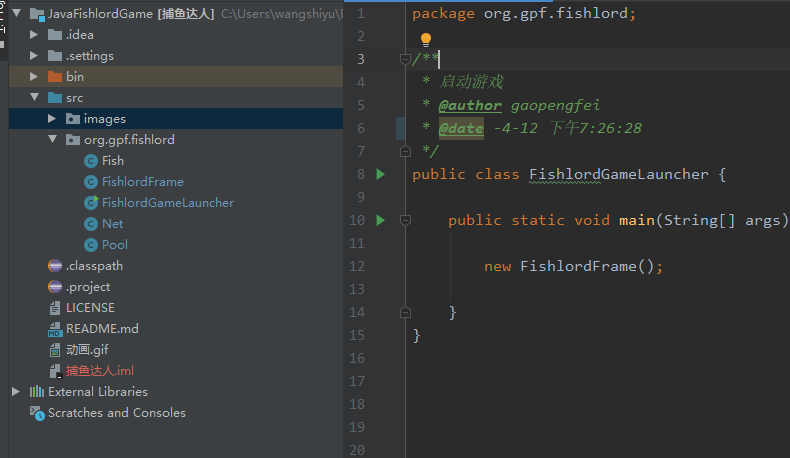Click the Net class icon
The image size is (790, 458).
(91, 224)
